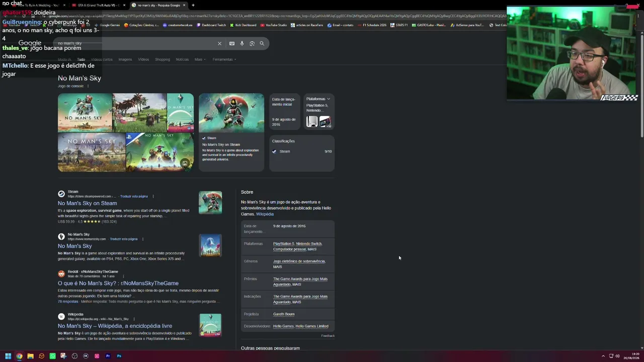Open the Wikipédia enciclopédia livre result
This screenshot has height=362, width=644.
click(x=115, y=326)
